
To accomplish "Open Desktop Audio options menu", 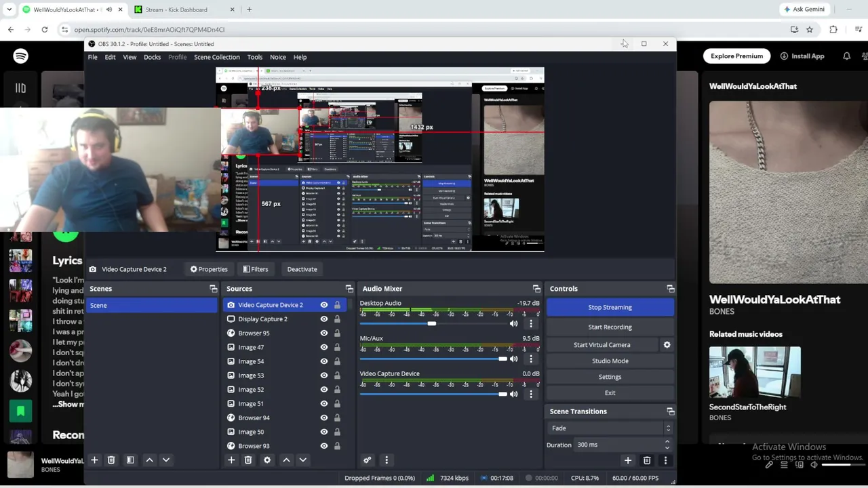I will click(x=531, y=324).
